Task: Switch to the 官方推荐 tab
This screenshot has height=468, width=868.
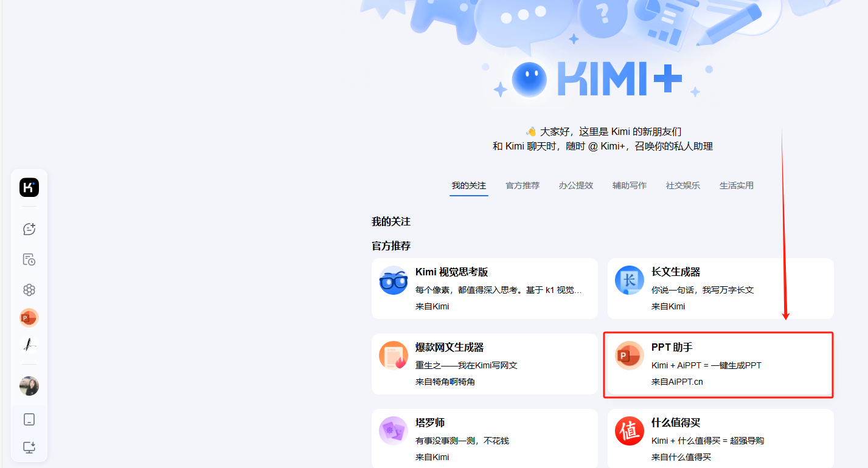Action: [x=523, y=185]
